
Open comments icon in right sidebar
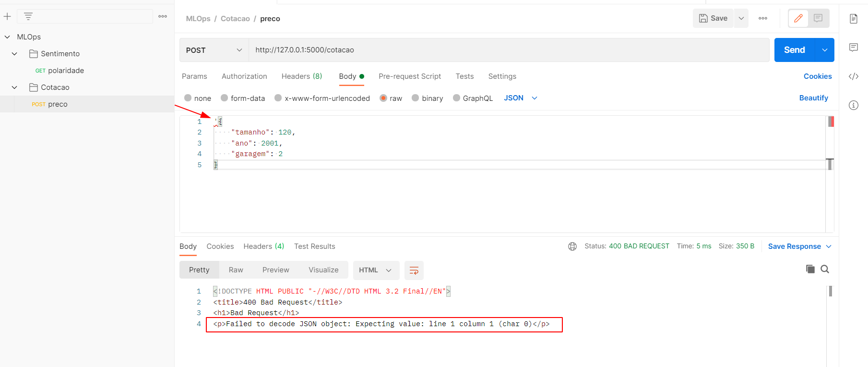point(854,47)
